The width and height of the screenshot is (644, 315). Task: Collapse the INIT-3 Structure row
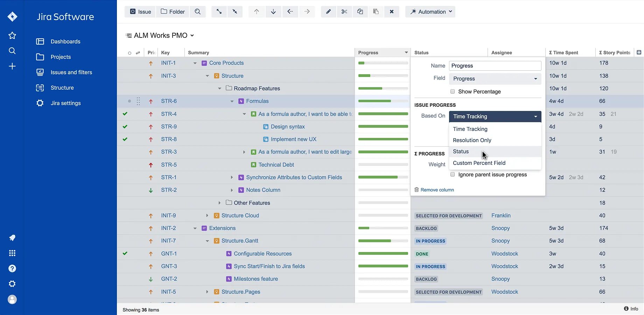pyautogui.click(x=207, y=76)
